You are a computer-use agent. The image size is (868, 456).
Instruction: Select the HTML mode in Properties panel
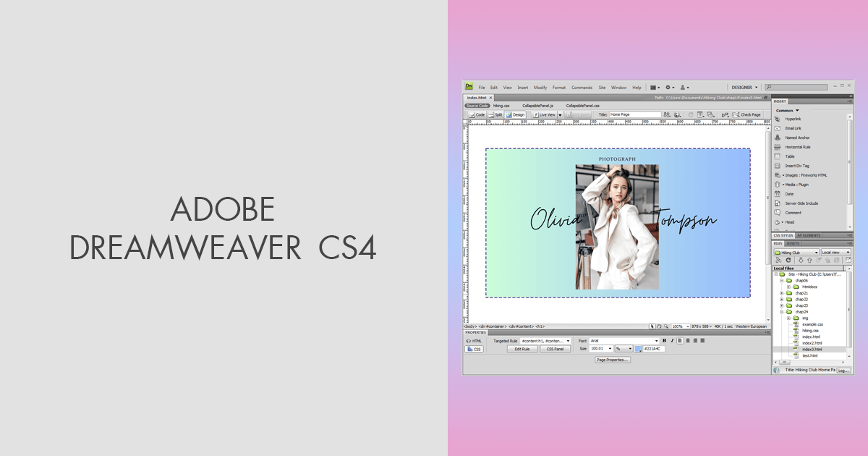tap(474, 341)
